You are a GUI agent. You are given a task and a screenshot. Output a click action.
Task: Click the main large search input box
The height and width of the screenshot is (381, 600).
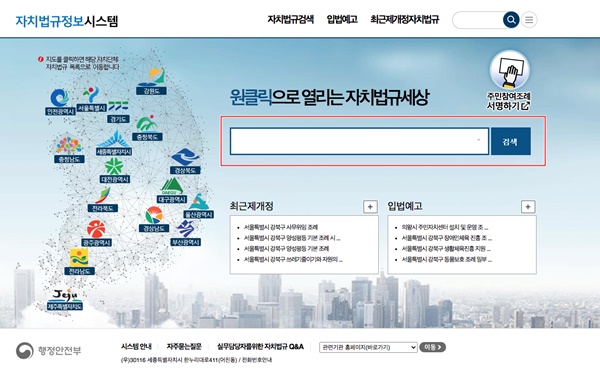359,141
